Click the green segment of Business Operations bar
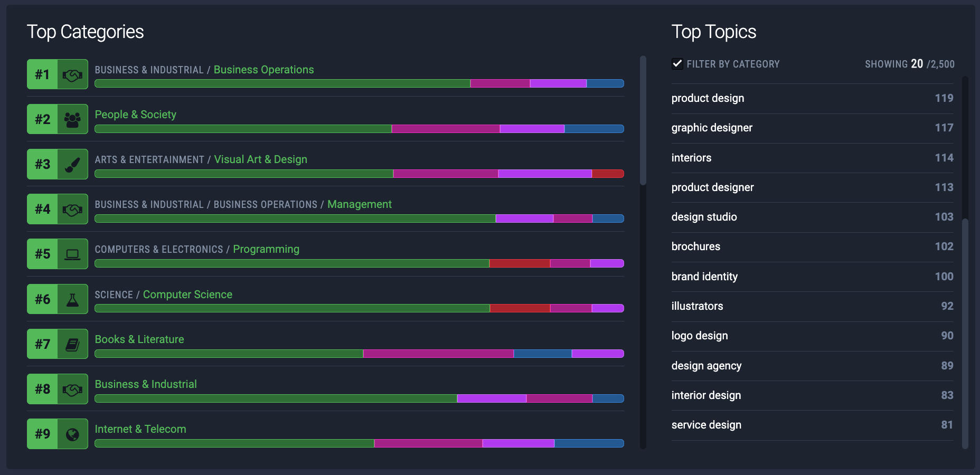Viewport: 980px width, 475px height. pos(282,83)
